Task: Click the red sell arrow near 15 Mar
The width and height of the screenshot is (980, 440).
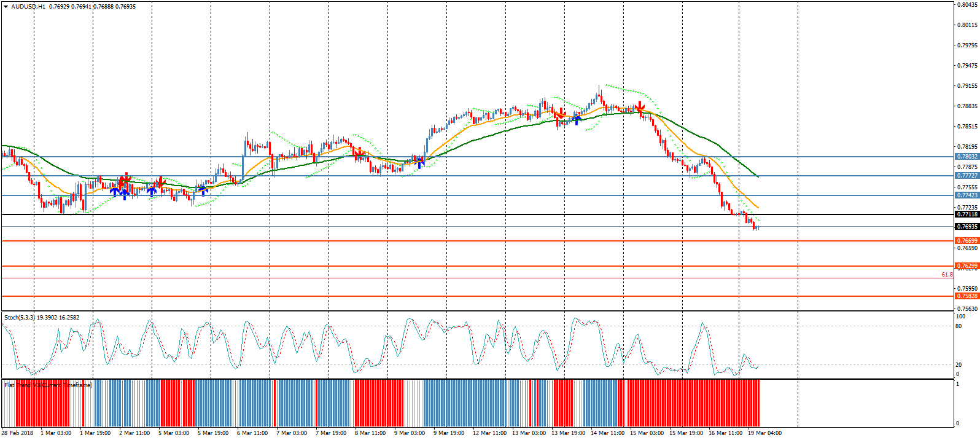Action: click(640, 108)
